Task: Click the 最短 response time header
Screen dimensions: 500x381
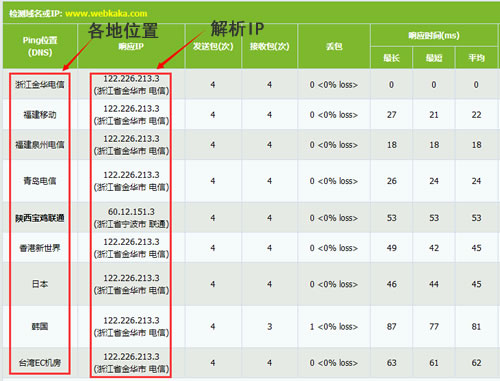Action: point(434,58)
